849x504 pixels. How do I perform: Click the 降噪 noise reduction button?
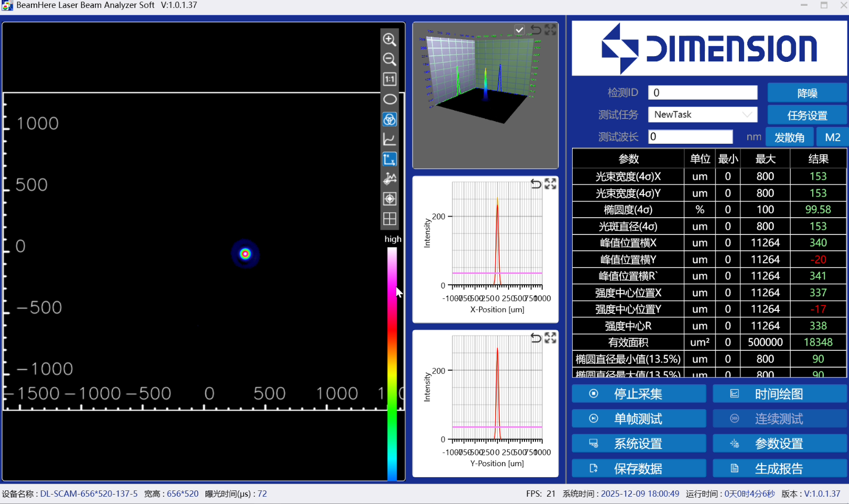coord(807,93)
